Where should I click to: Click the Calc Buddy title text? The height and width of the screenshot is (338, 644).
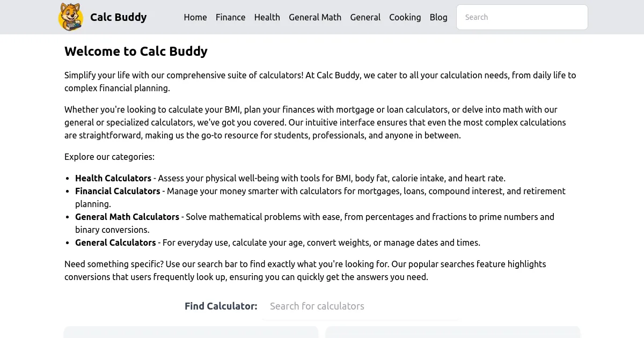coord(119,17)
